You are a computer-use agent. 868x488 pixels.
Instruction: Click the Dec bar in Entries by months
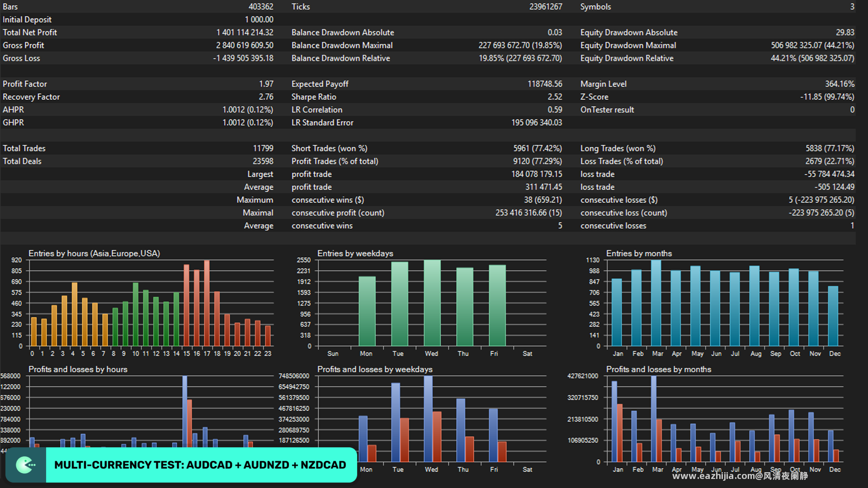tap(833, 316)
